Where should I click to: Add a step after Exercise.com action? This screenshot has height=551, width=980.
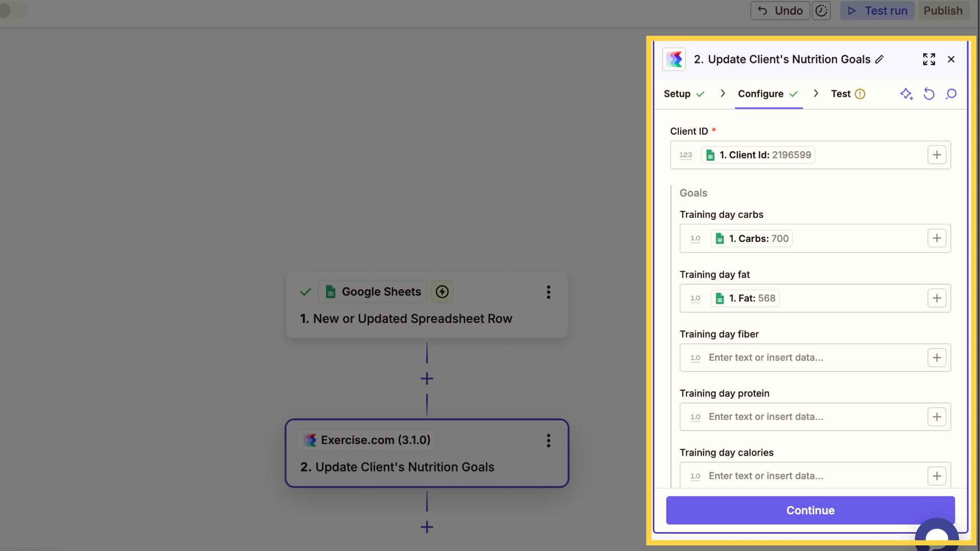click(x=427, y=527)
